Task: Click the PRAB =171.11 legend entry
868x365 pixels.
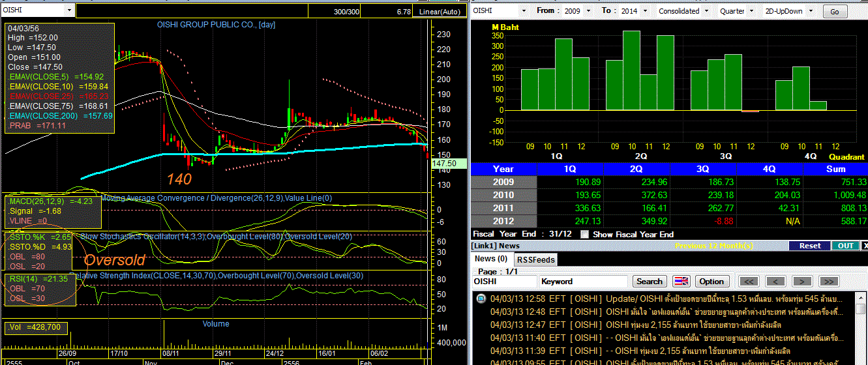Action: coord(37,125)
